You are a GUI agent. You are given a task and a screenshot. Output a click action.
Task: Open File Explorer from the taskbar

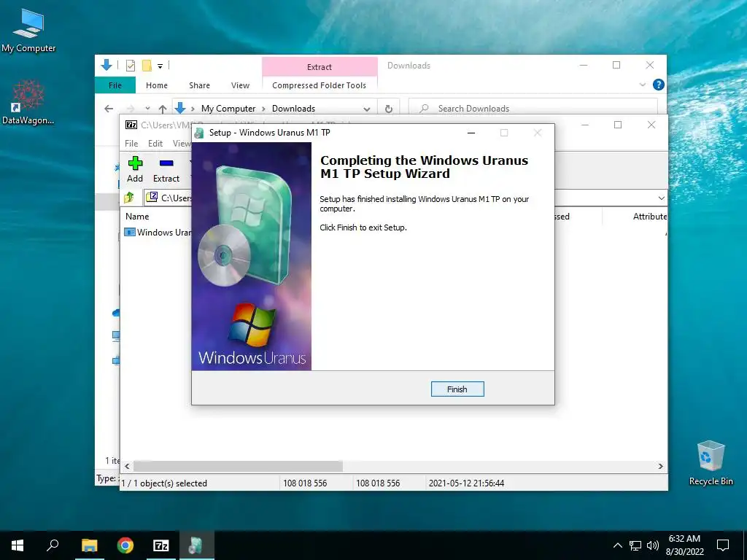89,545
